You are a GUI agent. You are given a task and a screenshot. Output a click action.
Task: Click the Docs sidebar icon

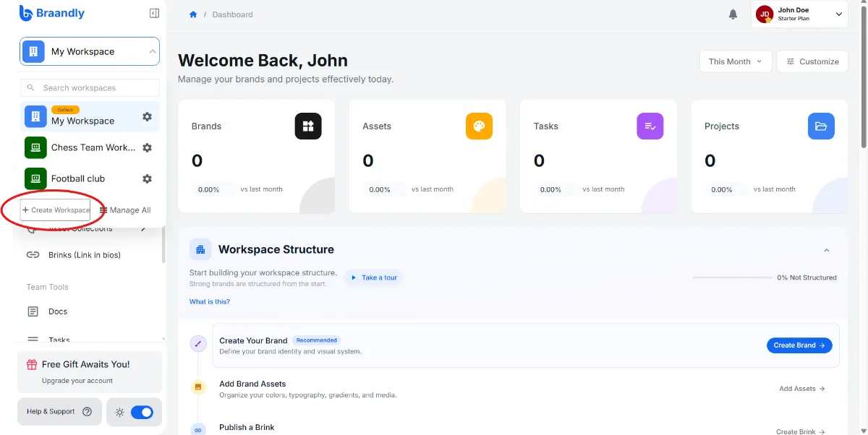pyautogui.click(x=33, y=311)
